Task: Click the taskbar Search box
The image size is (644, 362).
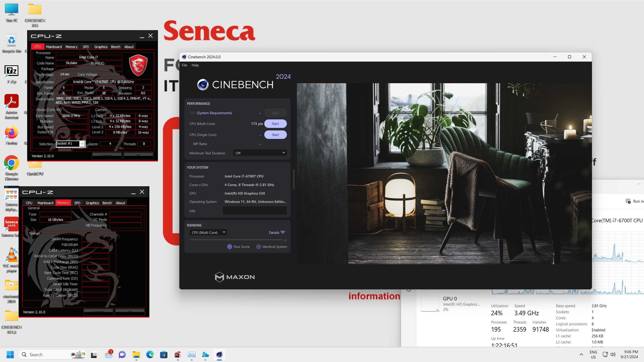Action: (x=53, y=354)
